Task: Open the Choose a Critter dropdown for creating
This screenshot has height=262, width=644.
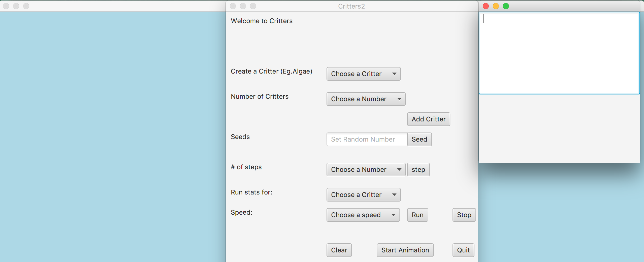Action: tap(363, 74)
